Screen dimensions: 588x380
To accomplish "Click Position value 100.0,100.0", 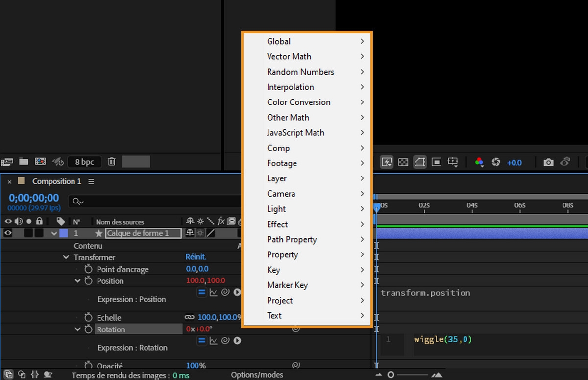I will click(206, 281).
